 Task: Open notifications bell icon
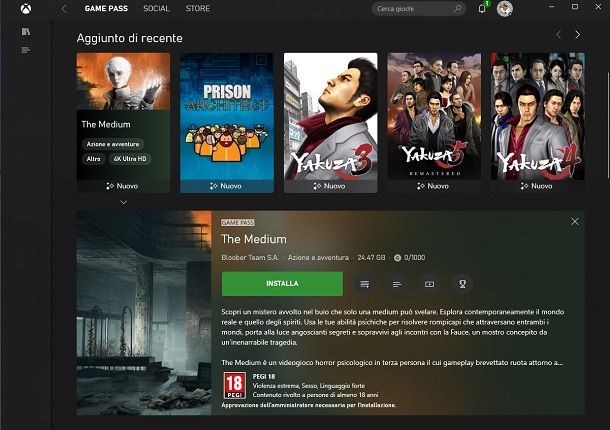click(x=482, y=9)
